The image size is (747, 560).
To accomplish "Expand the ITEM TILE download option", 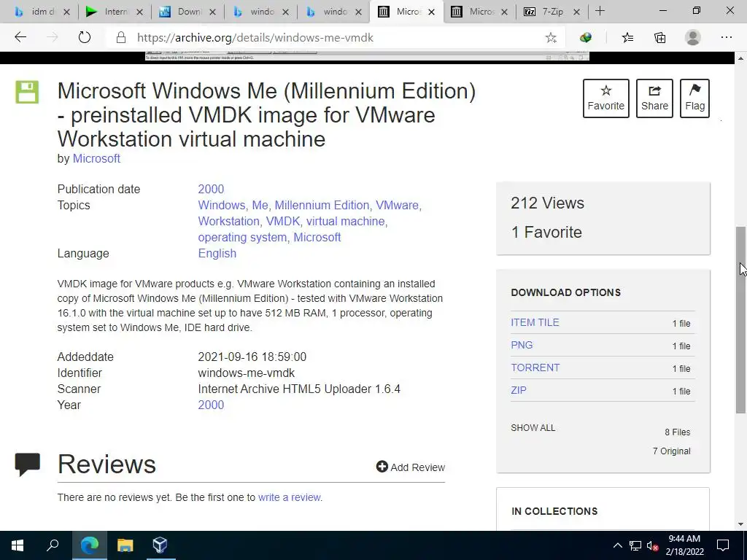I will (535, 322).
